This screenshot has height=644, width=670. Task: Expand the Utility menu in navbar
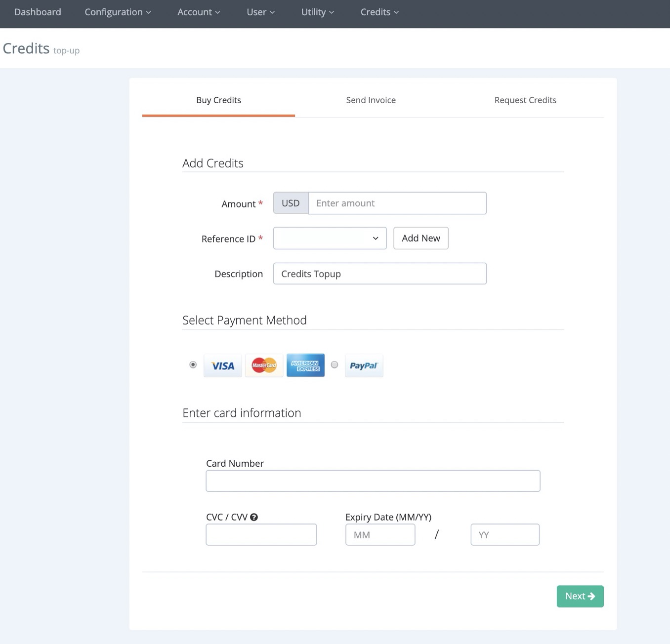click(x=317, y=12)
